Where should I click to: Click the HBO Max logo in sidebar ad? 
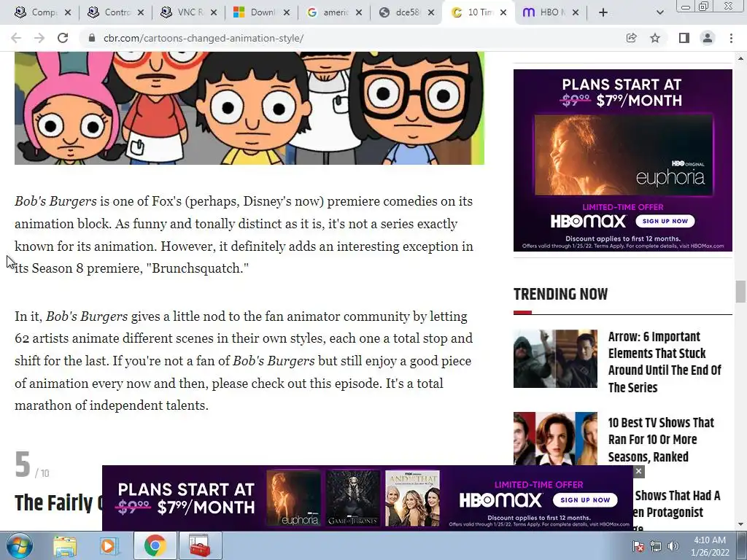[x=589, y=221]
